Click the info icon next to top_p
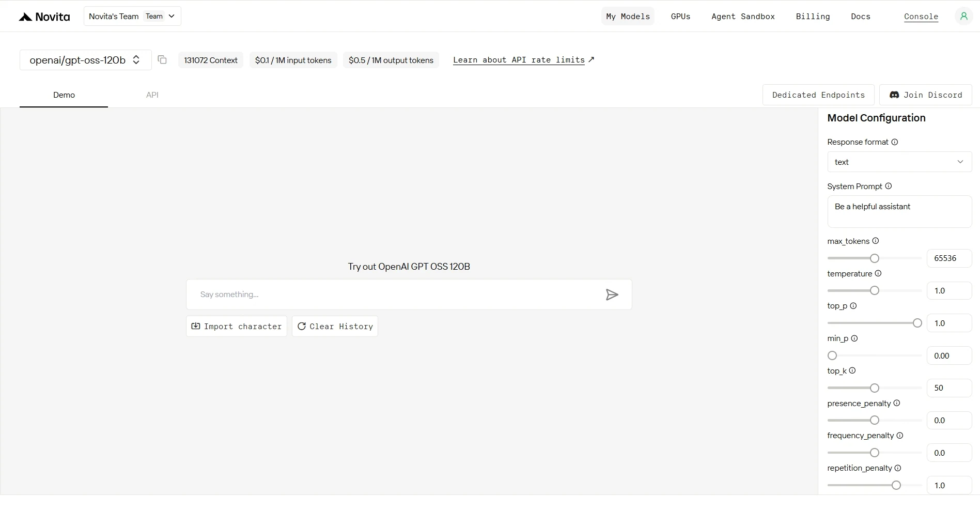This screenshot has height=511, width=980. (853, 306)
